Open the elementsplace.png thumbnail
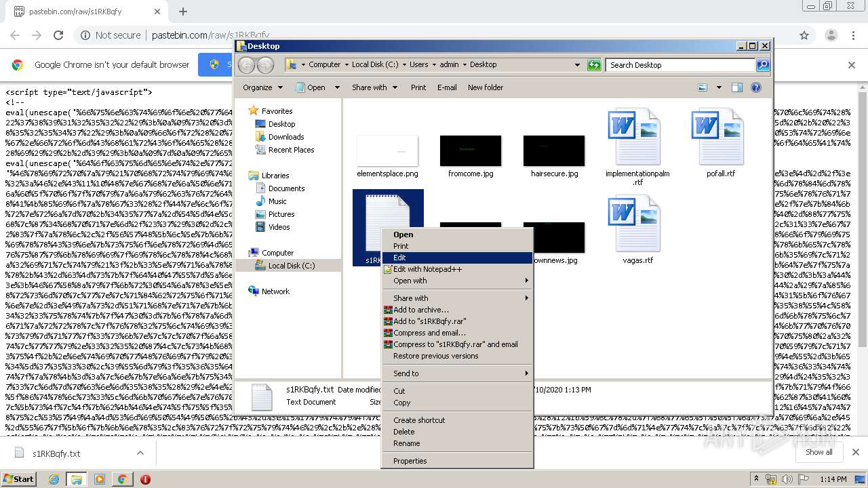The height and width of the screenshot is (488, 868). (387, 150)
